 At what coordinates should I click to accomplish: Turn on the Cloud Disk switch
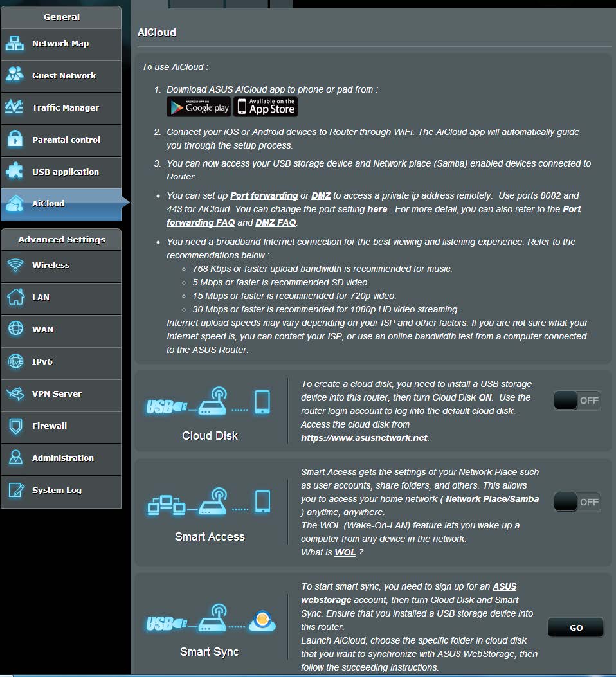577,401
